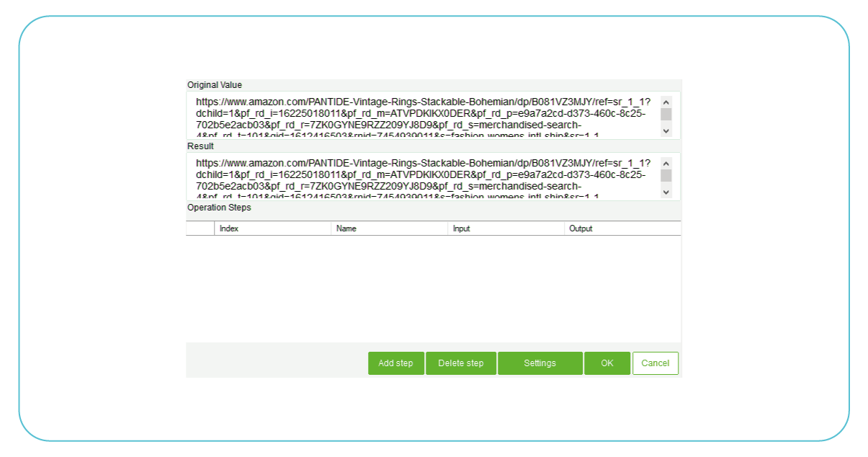Dismiss dialog with the Cancel button
The image size is (868, 457).
[x=656, y=363]
